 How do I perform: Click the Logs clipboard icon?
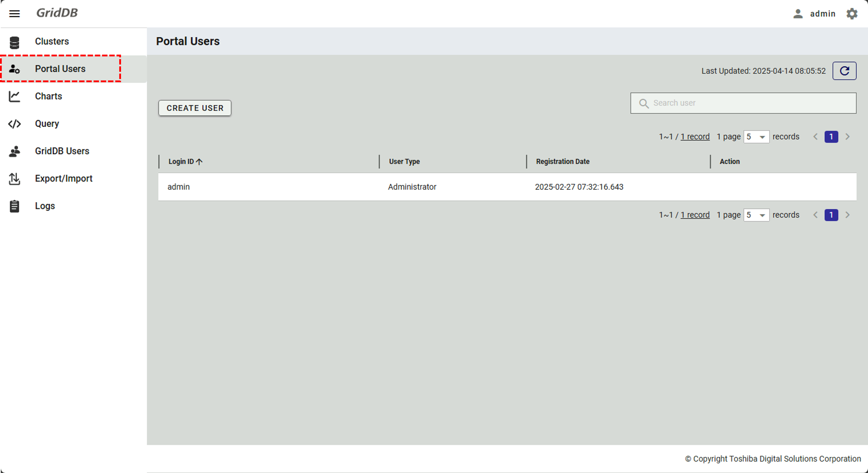(15, 206)
